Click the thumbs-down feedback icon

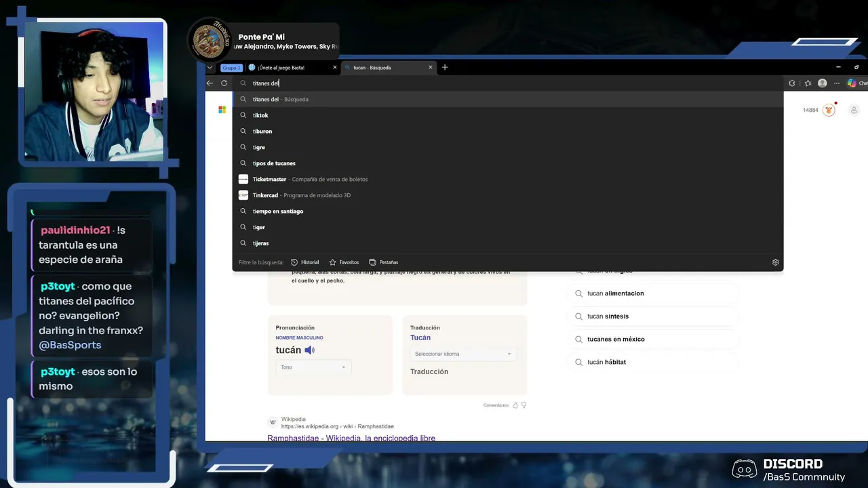point(524,405)
